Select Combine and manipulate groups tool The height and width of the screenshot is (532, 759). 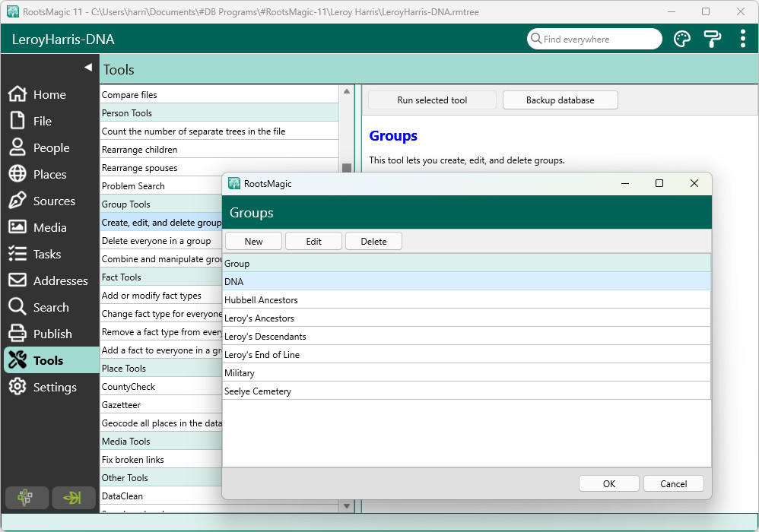click(x=160, y=258)
